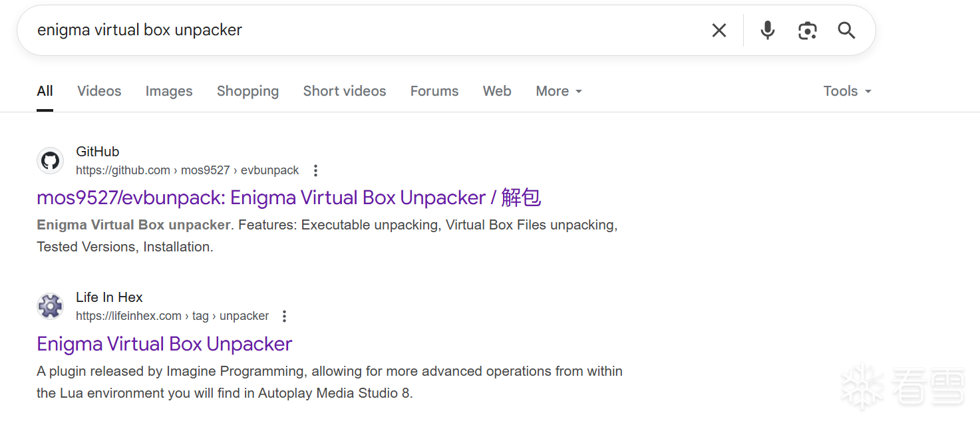This screenshot has width=980, height=427.
Task: Select the Shopping tab
Action: coord(247,91)
